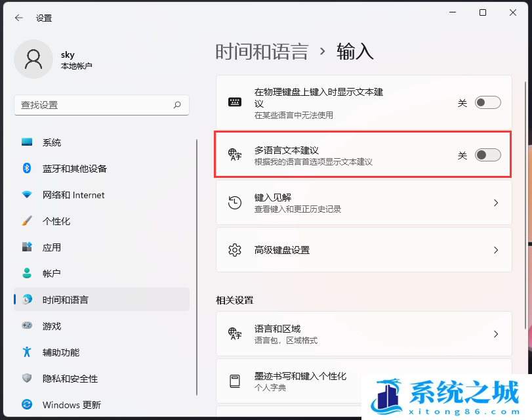Click the 查找设置 search field
Viewport: 532px width, 420px height.
tap(102, 105)
